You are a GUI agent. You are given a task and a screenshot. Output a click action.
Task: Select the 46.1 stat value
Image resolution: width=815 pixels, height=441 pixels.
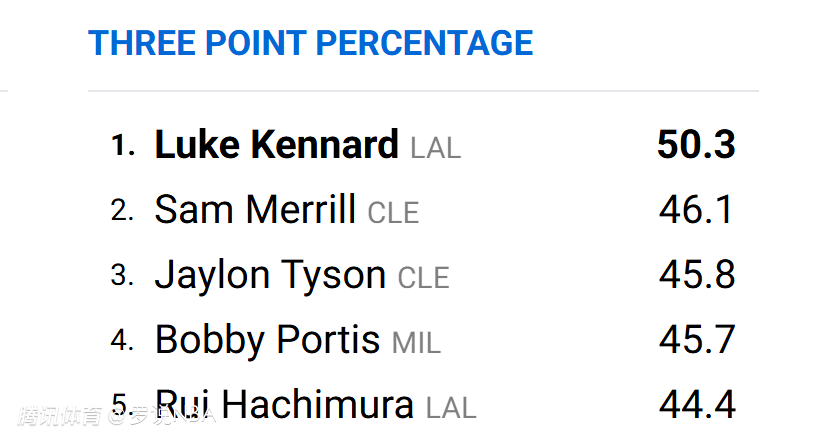(696, 210)
